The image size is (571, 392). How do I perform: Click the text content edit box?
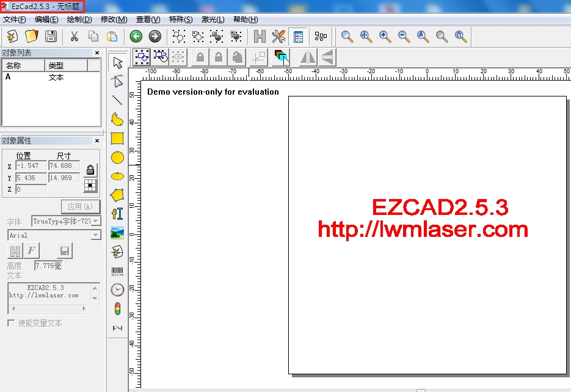(49, 292)
